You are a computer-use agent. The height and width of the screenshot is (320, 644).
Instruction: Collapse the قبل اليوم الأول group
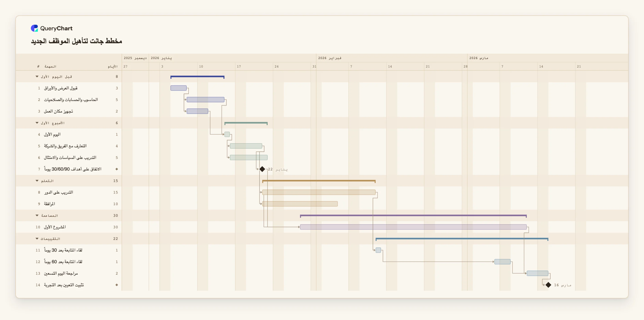tap(37, 77)
